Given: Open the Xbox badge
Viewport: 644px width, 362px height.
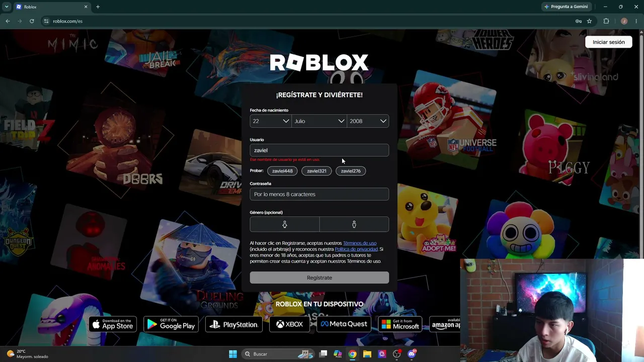Looking at the screenshot, I should click(289, 324).
